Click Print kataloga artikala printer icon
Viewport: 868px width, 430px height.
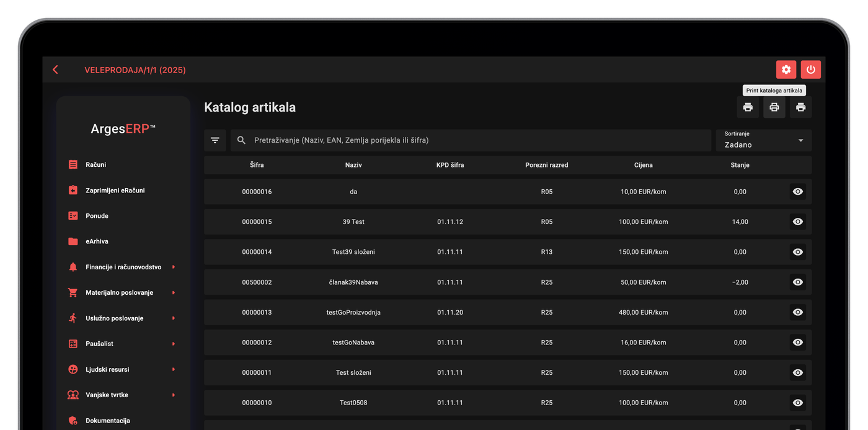774,107
